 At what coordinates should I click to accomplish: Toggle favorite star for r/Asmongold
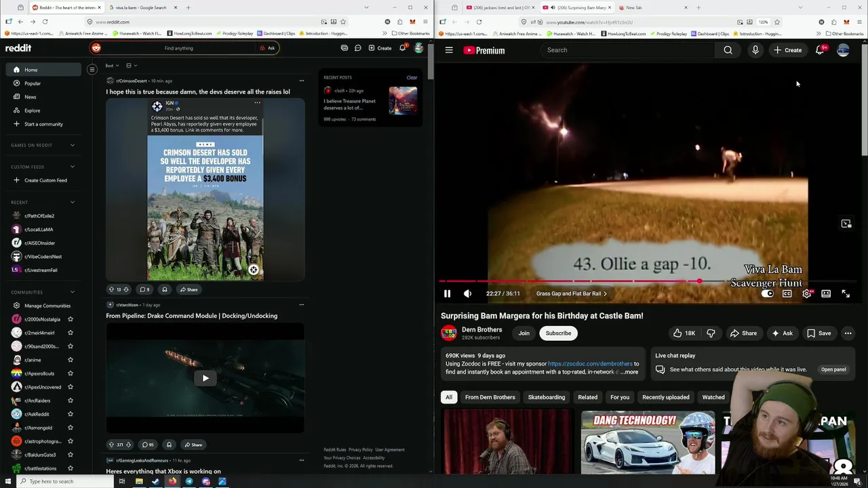tap(70, 428)
